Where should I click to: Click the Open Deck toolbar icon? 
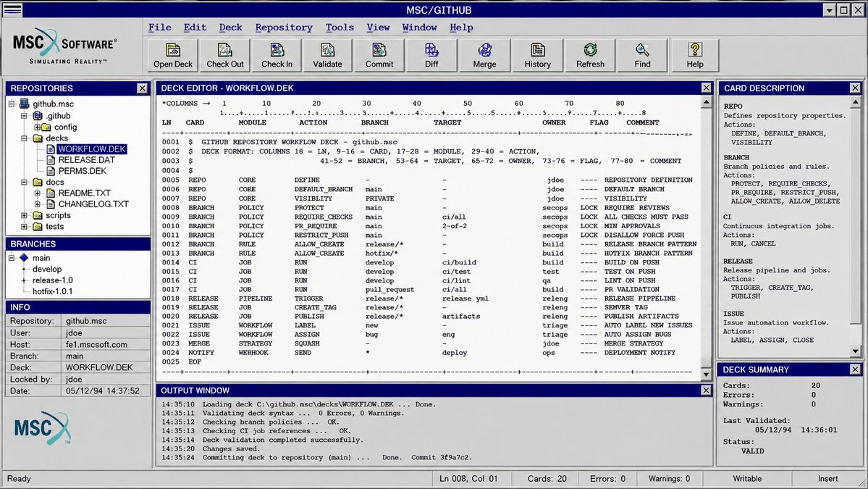[173, 55]
